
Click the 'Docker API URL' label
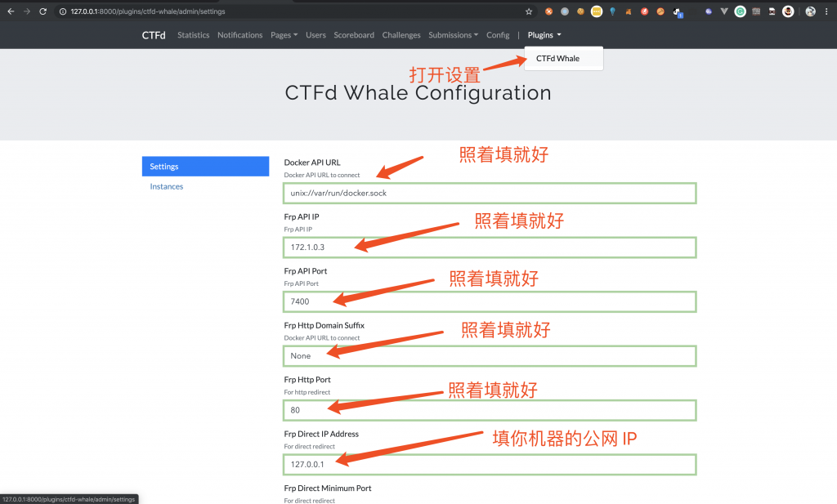312,163
